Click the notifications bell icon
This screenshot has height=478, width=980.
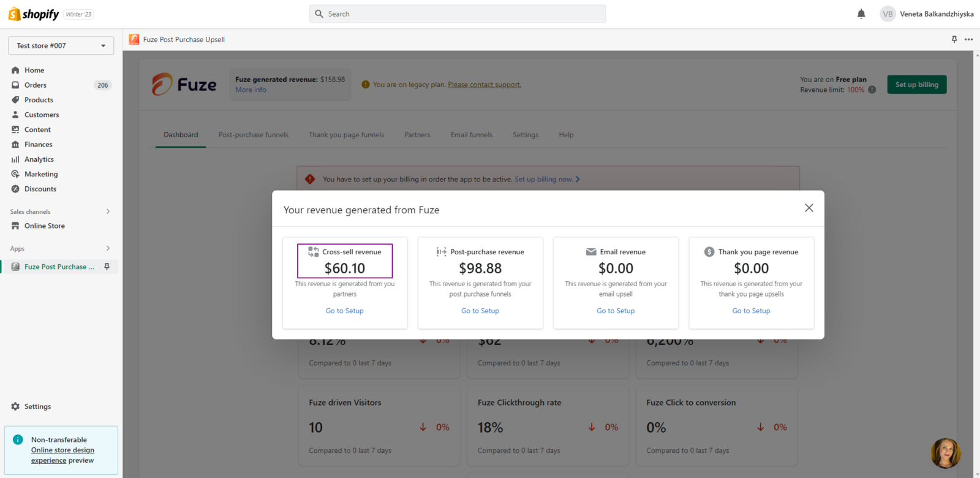click(861, 14)
